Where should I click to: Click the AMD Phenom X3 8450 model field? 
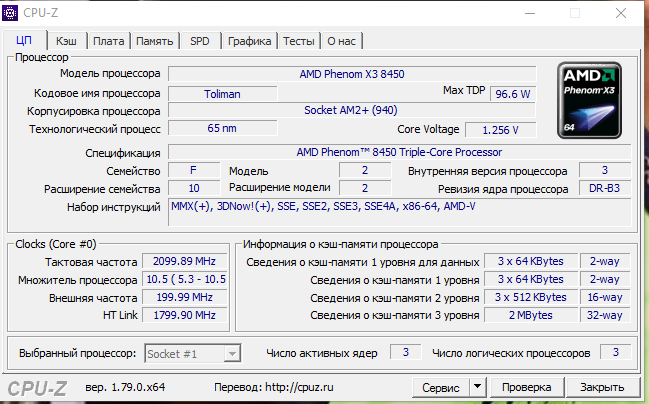[x=352, y=74]
